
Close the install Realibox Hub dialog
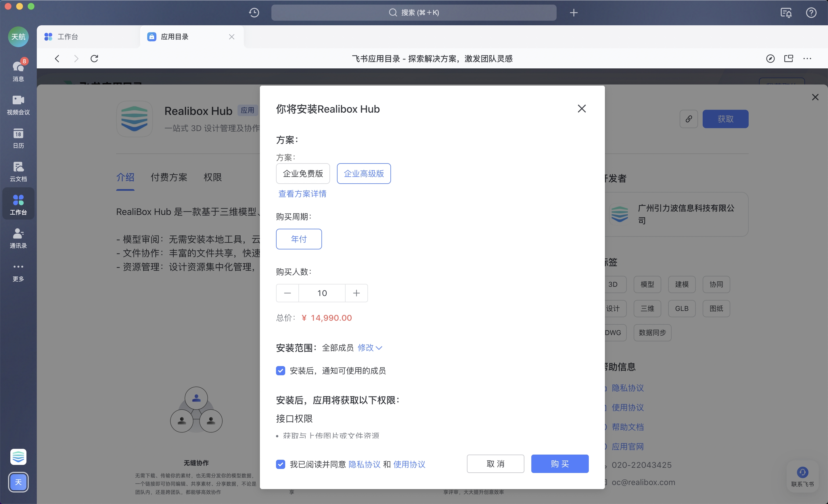pyautogui.click(x=582, y=109)
